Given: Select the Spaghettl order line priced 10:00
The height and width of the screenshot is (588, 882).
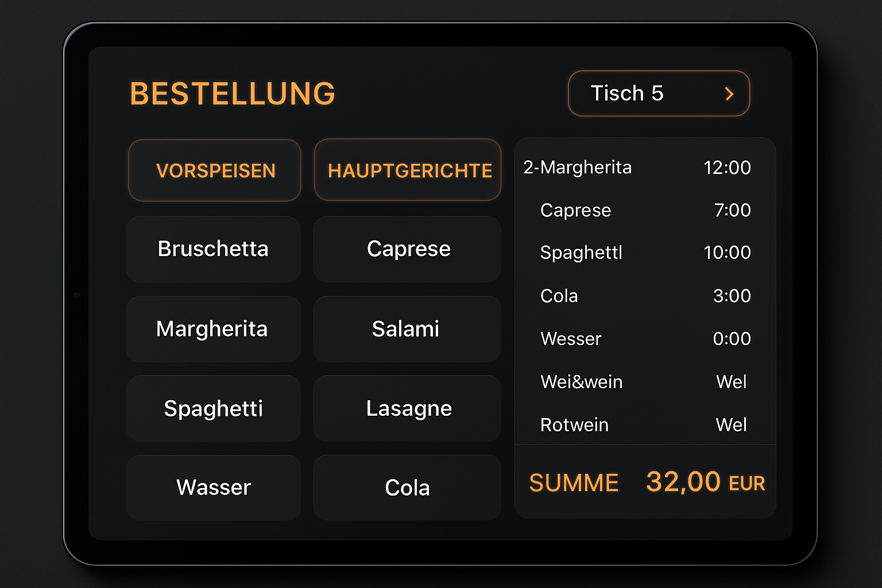Looking at the screenshot, I should (x=637, y=253).
